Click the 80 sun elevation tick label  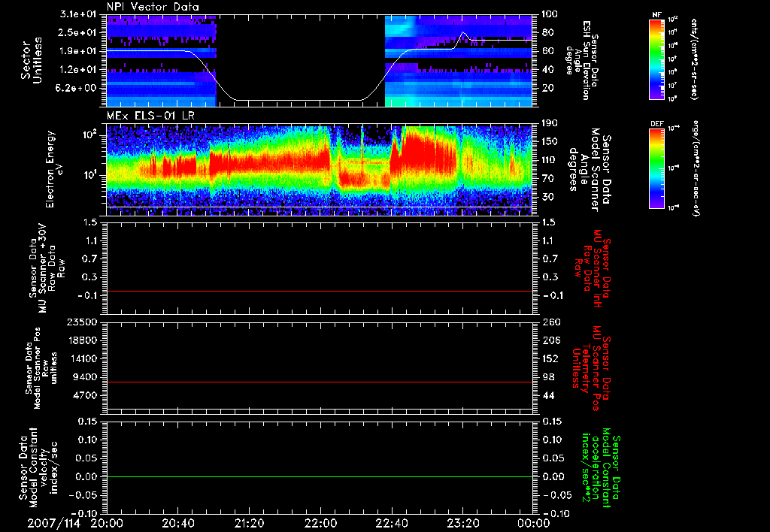547,32
